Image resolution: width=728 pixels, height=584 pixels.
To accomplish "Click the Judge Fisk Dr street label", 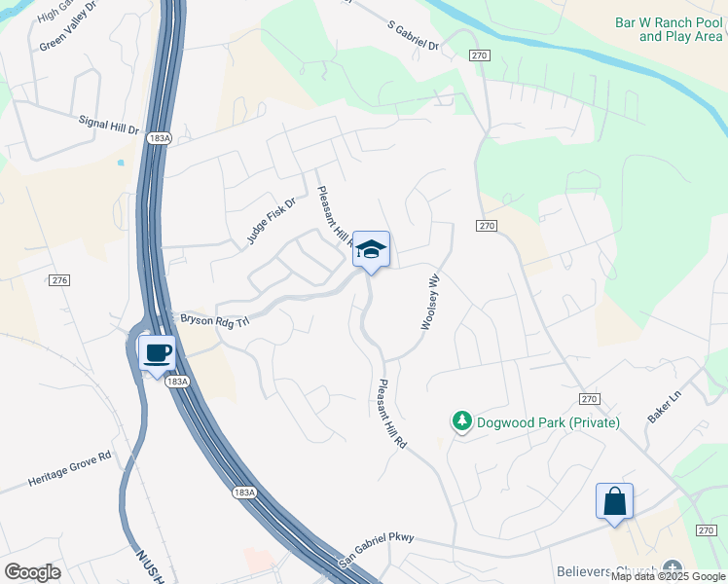I will click(x=271, y=221).
